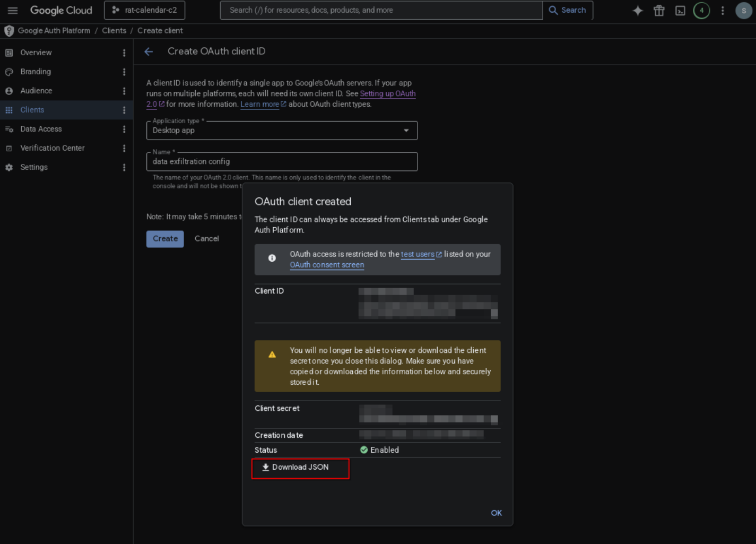Click OK to close the dialog
Viewport: 756px width, 544px height.
(496, 513)
